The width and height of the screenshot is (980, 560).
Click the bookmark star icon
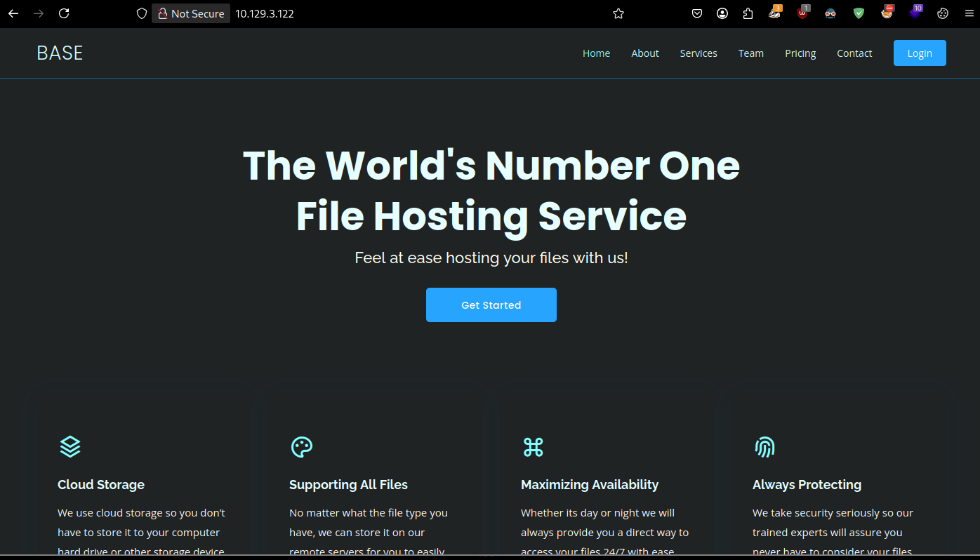coord(618,13)
